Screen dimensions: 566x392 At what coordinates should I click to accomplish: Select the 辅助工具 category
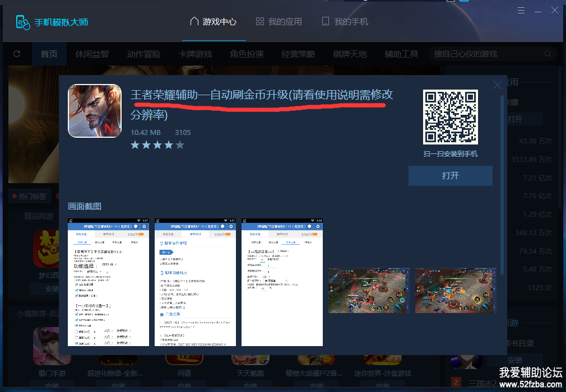[x=401, y=54]
